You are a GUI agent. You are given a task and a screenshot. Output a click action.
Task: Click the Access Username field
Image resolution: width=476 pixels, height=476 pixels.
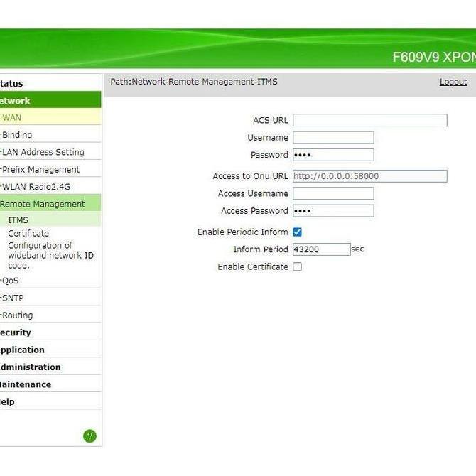coord(332,193)
